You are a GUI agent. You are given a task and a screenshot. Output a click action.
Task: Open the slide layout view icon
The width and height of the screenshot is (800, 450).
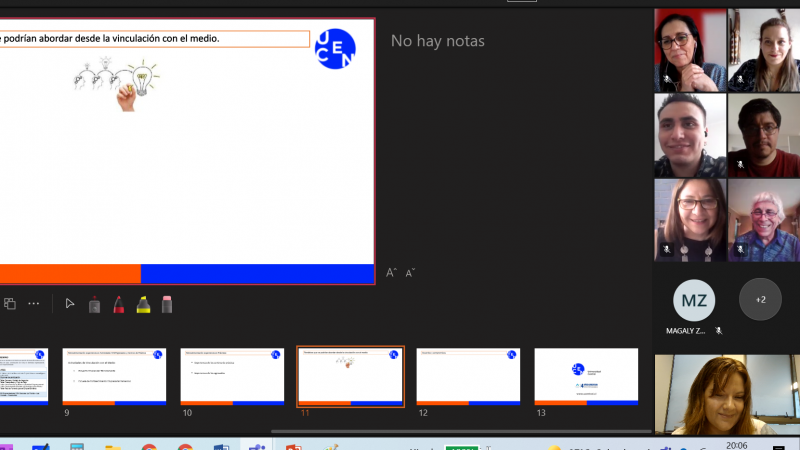pyautogui.click(x=9, y=304)
